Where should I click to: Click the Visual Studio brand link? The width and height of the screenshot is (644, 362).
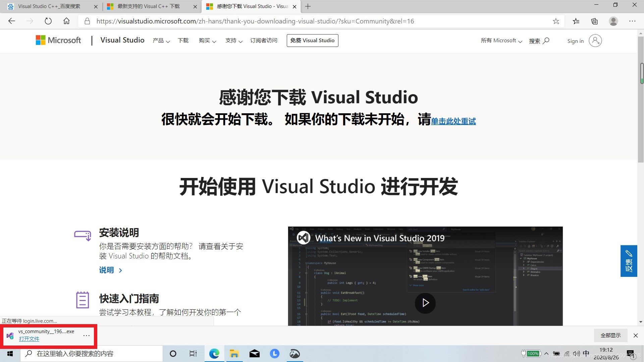tap(122, 40)
